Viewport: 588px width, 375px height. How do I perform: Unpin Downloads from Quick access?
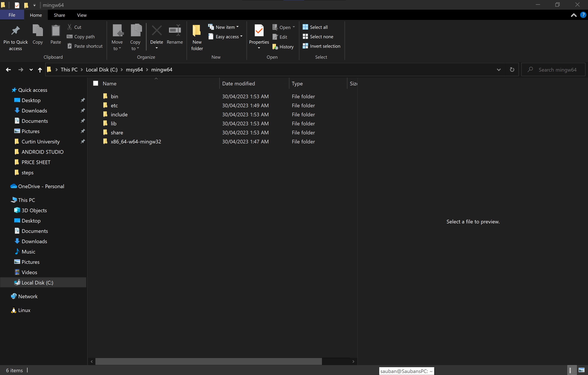83,111
